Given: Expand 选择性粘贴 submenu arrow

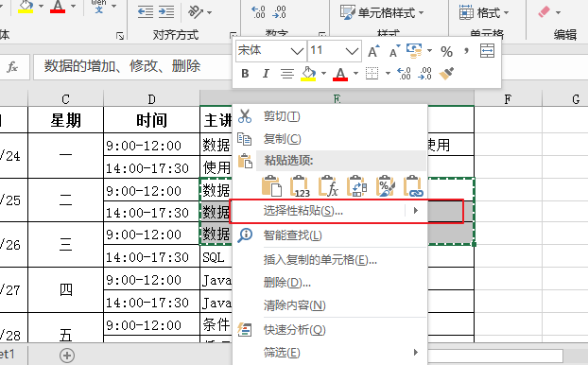Looking at the screenshot, I should 416,211.
